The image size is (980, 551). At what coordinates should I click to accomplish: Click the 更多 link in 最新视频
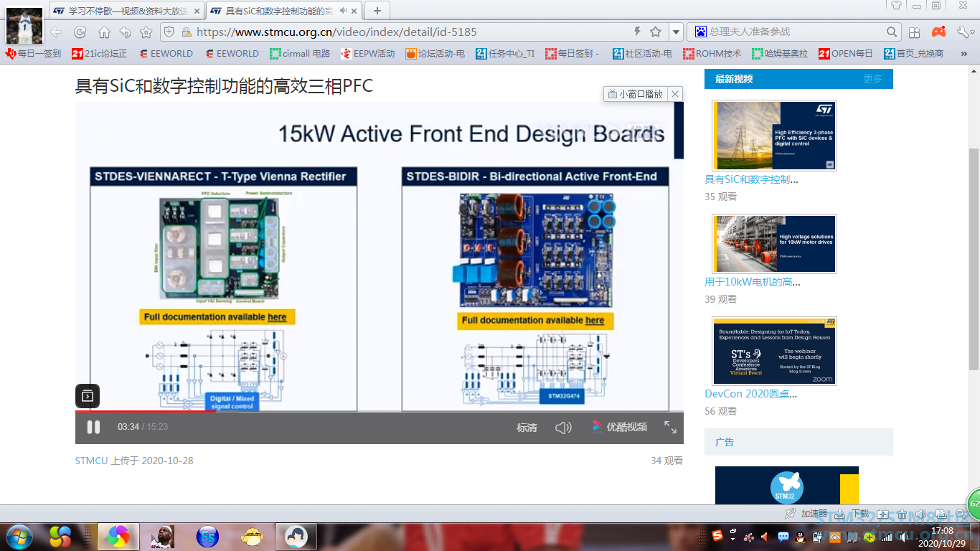[872, 79]
